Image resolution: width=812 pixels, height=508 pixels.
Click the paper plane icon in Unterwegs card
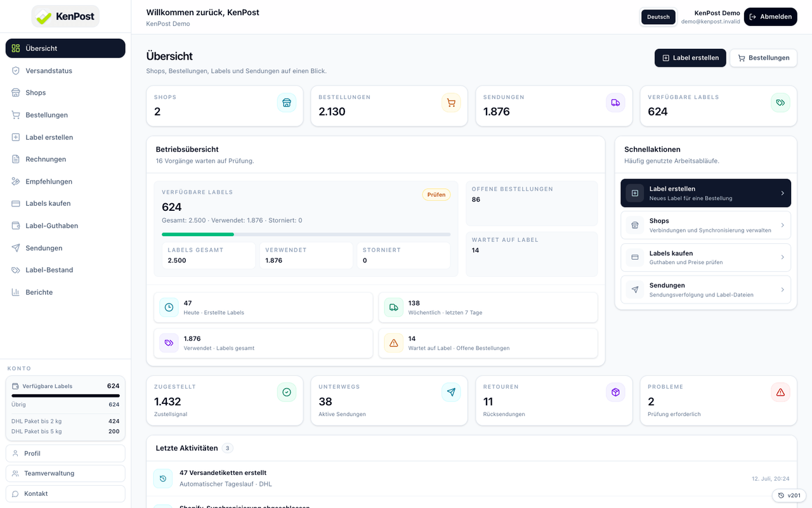click(x=451, y=392)
